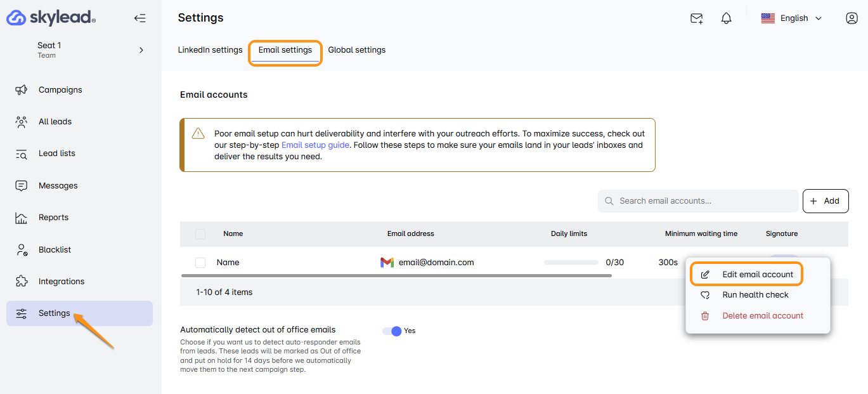
Task: Select Edit email account from menu
Action: coord(757,275)
